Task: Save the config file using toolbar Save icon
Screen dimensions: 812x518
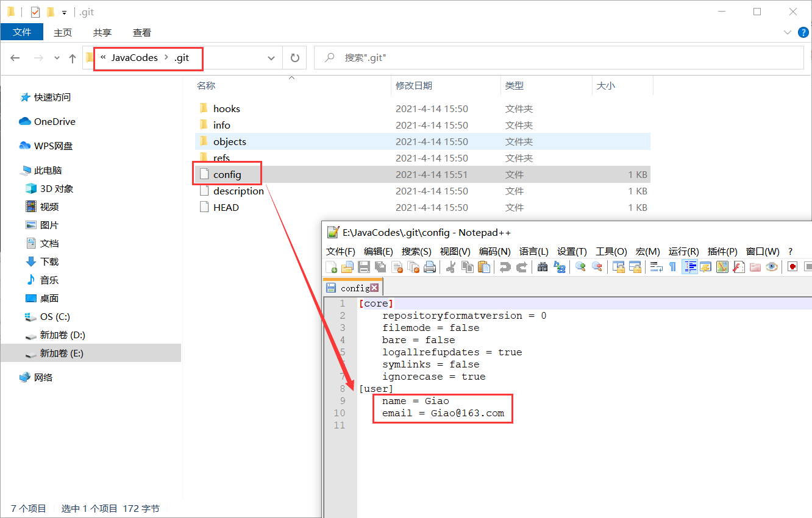Action: tap(364, 266)
